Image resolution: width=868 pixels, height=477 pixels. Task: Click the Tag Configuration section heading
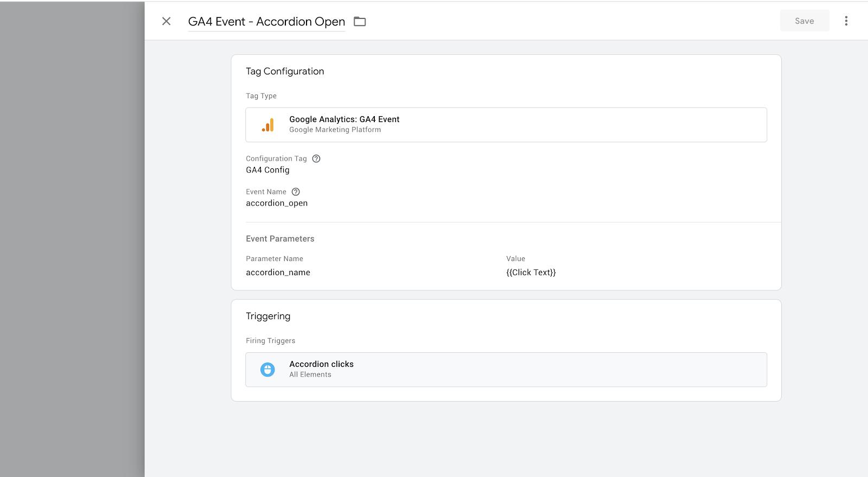click(285, 71)
